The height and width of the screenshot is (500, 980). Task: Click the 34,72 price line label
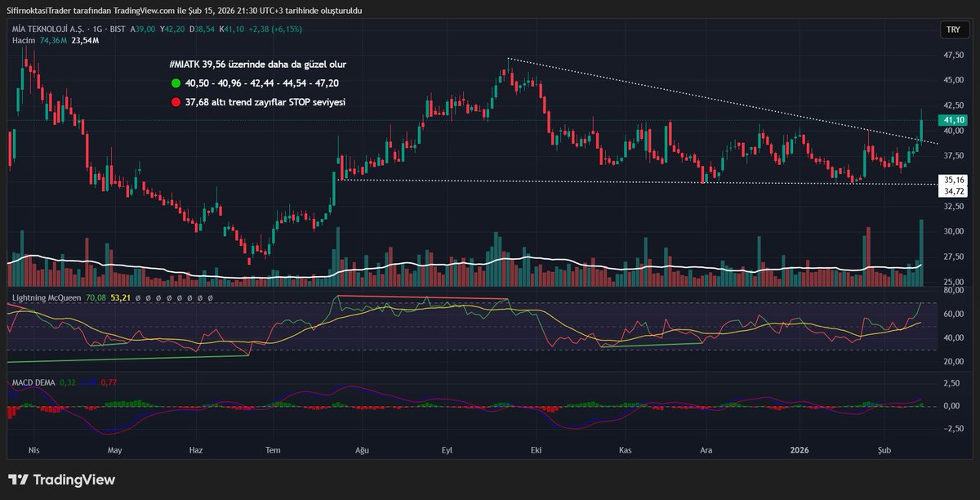click(954, 190)
